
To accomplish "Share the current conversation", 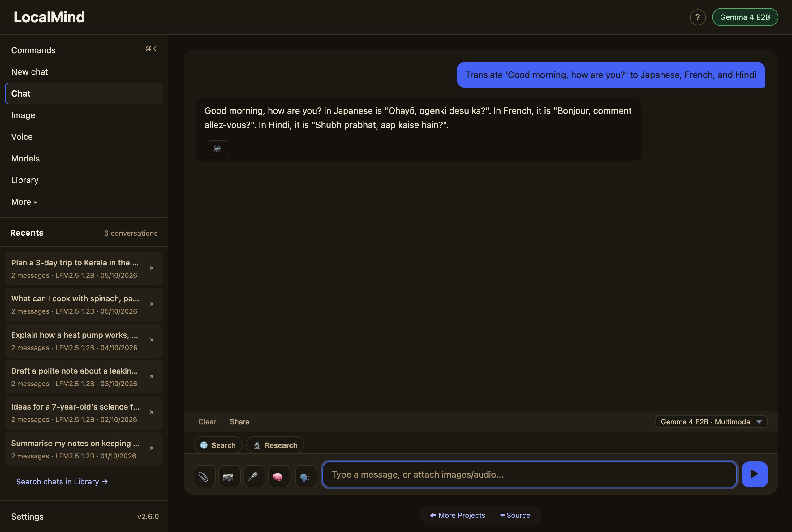I will coord(239,422).
